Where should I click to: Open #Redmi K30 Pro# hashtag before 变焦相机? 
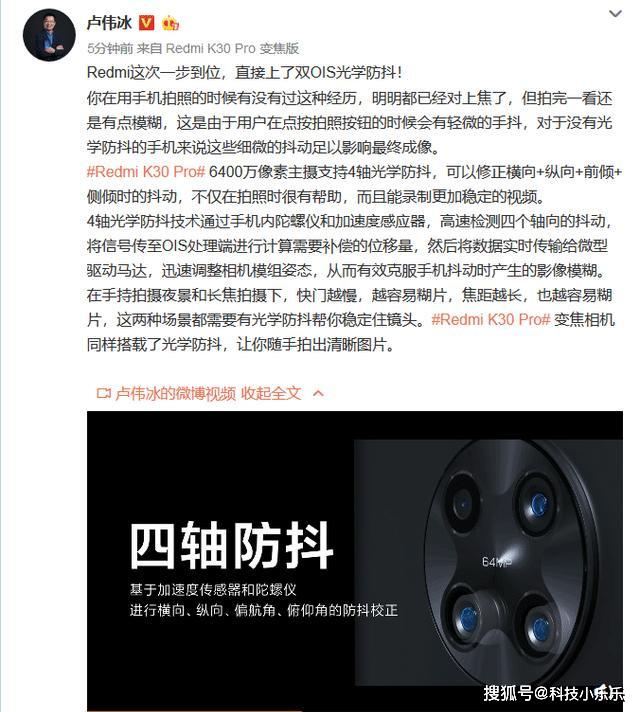coord(491,320)
